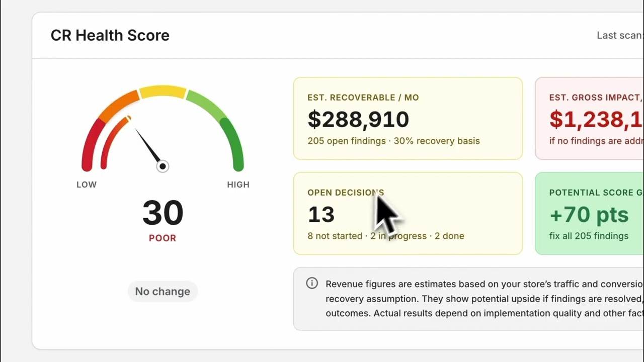
Task: Click the 13 open decisions count
Action: (321, 215)
